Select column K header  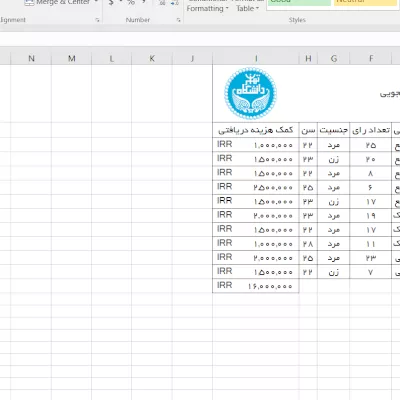(152, 59)
